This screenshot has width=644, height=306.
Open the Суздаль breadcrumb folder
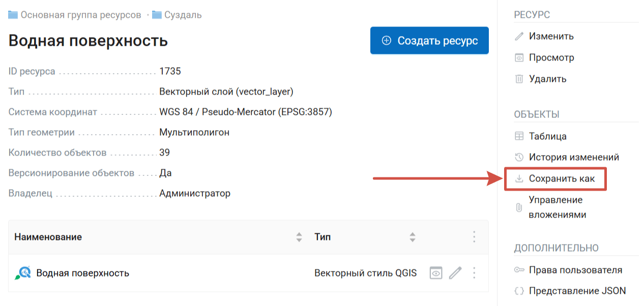(x=183, y=15)
